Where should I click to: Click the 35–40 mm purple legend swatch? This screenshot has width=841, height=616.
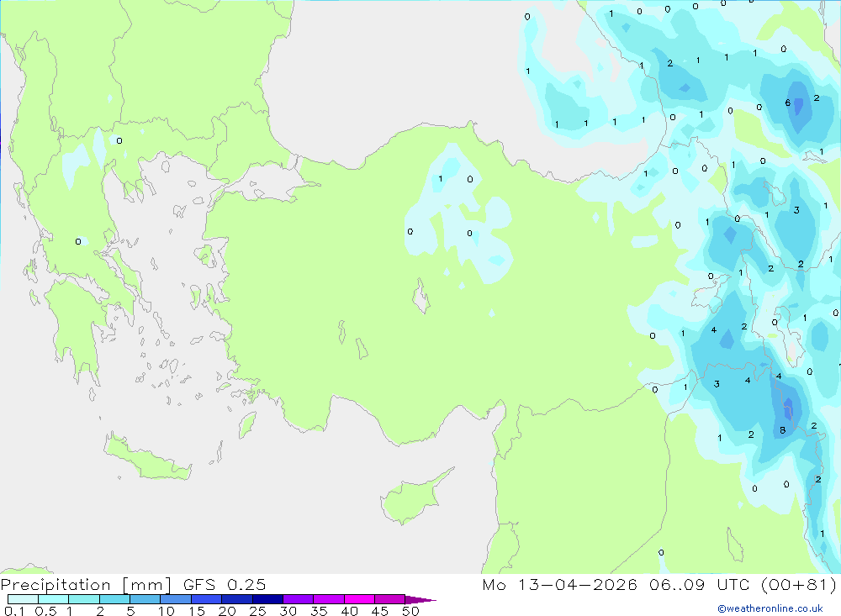[x=329, y=599]
